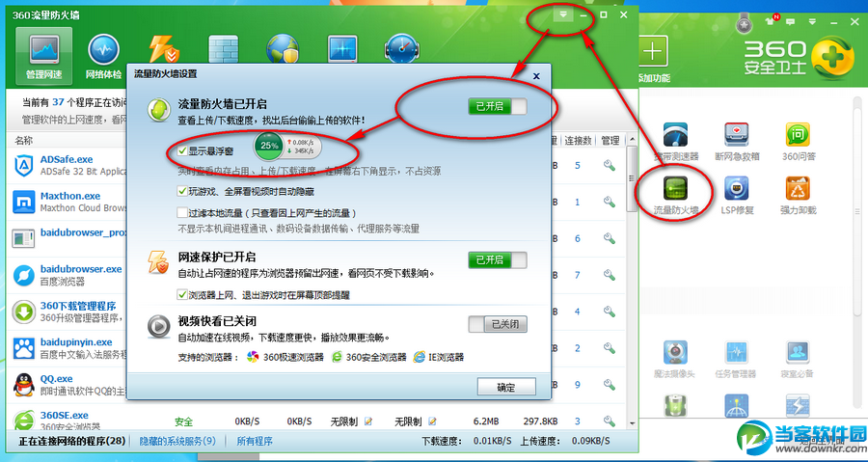Open 寝室必备 in 360安全卫士 window
Screen dimensions: 868x462
point(798,359)
